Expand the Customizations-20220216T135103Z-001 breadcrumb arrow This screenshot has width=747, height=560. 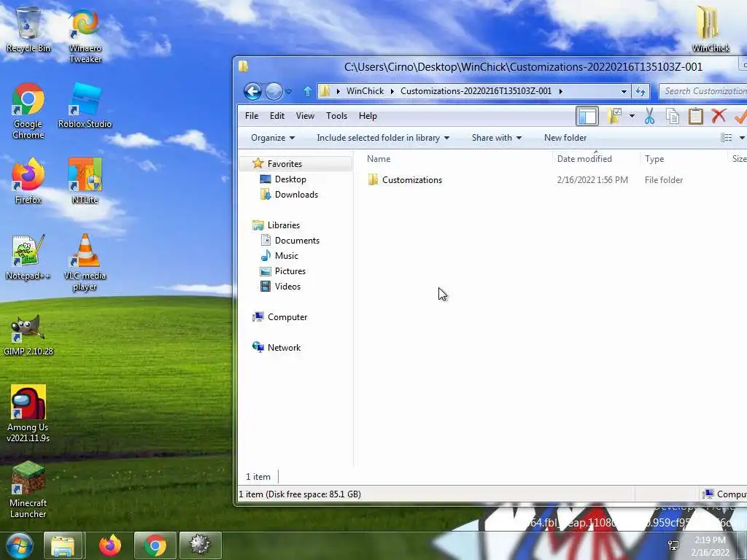point(560,91)
